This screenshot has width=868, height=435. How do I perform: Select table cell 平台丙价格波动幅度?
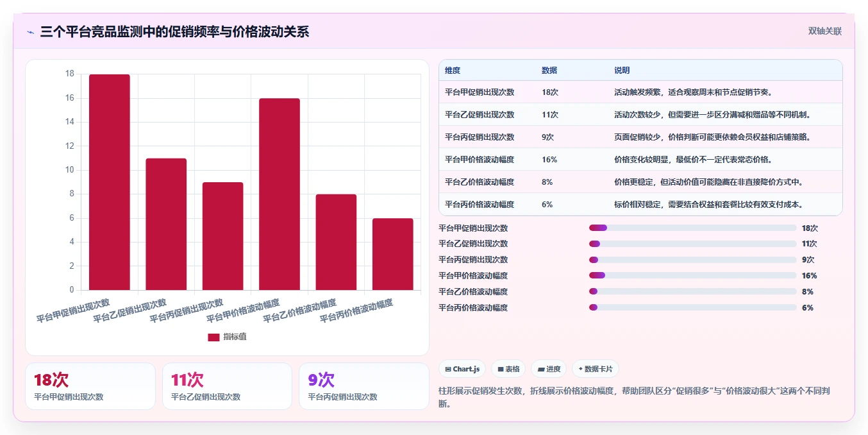pos(480,205)
